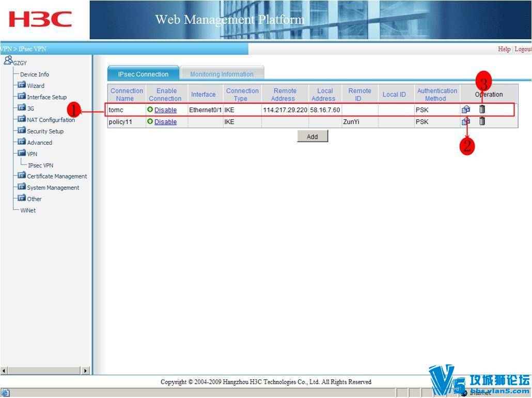
Task: Click browser page icon in status bar
Action: click(x=5, y=393)
